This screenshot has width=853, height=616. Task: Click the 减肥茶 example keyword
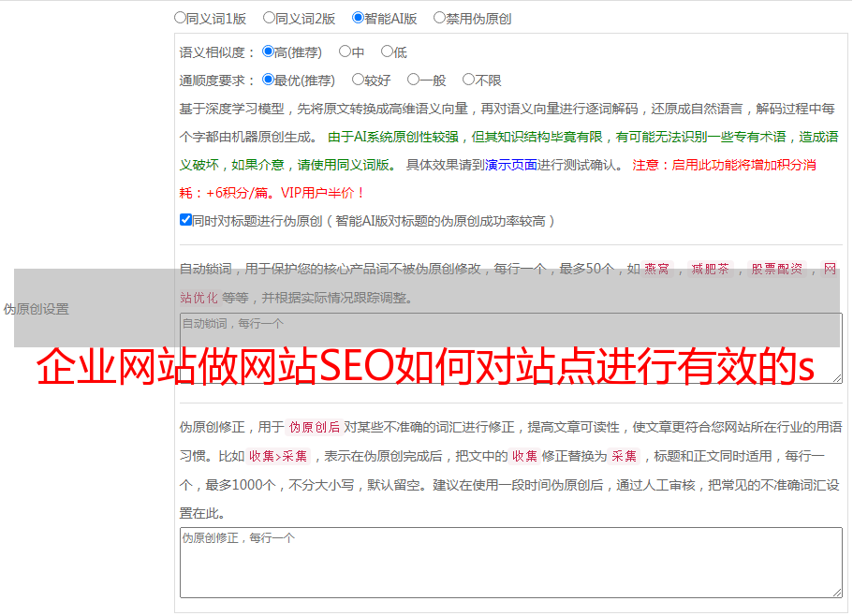pos(710,269)
